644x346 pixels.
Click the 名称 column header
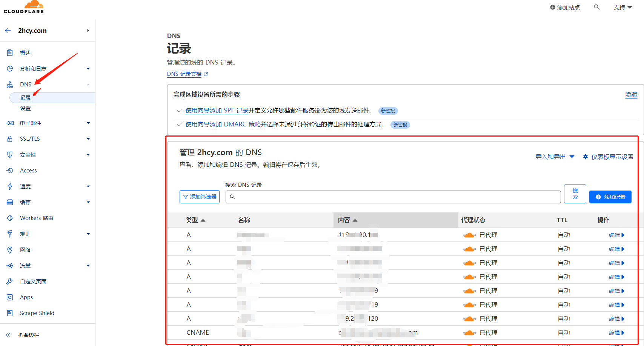point(244,220)
